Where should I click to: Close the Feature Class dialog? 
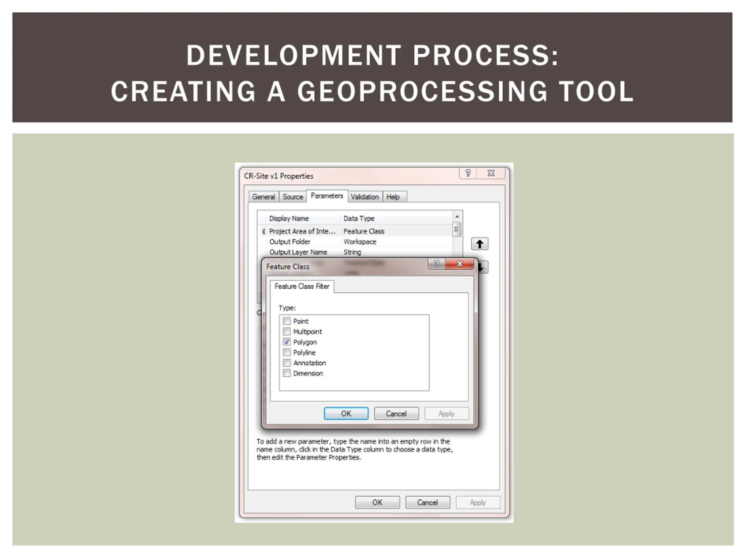[x=460, y=264]
